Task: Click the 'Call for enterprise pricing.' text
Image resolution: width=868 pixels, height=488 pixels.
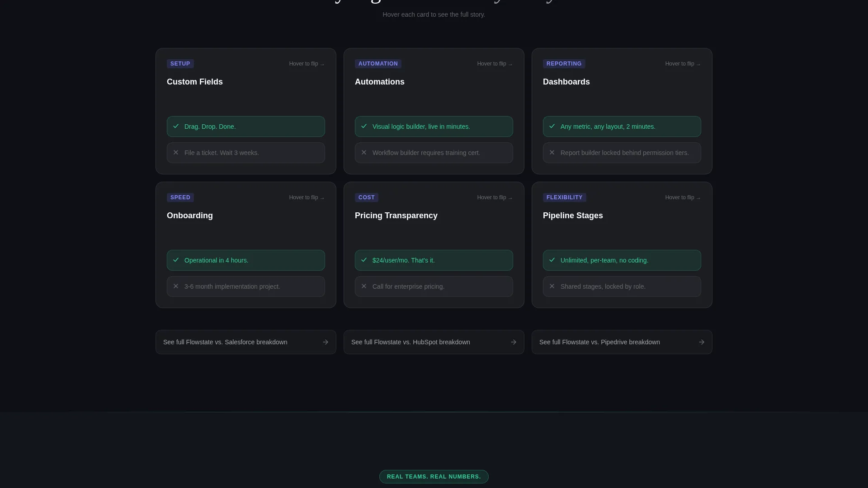Action: [x=409, y=286]
